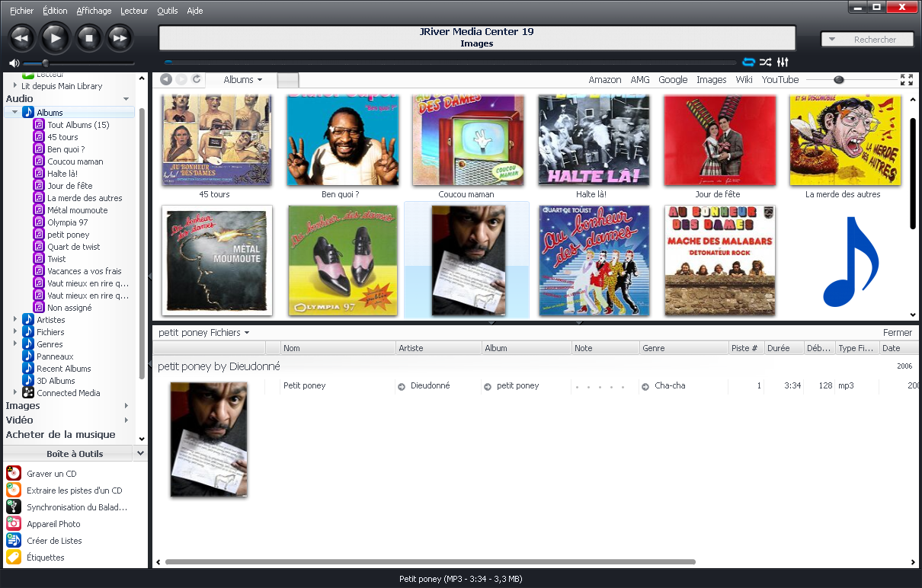This screenshot has height=588, width=922.
Task: Click the Amazon link
Action: pyautogui.click(x=605, y=79)
